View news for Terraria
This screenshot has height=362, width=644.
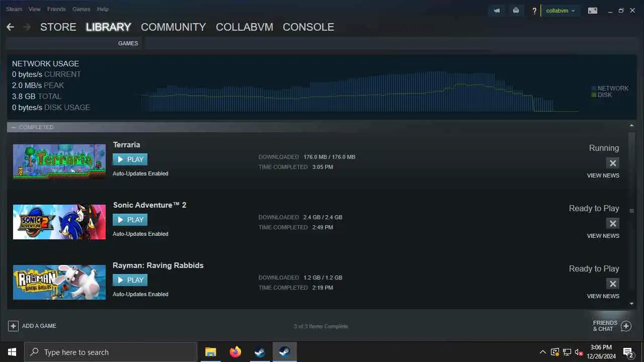coord(603,175)
